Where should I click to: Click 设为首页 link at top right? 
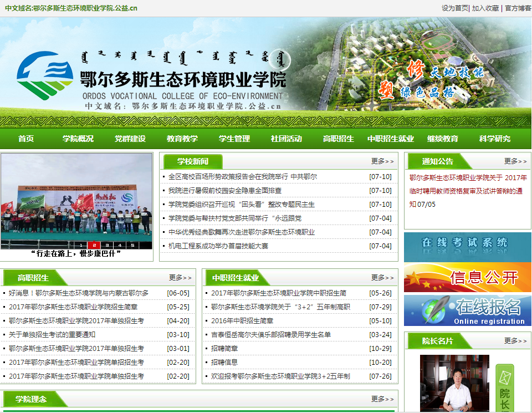[454, 8]
